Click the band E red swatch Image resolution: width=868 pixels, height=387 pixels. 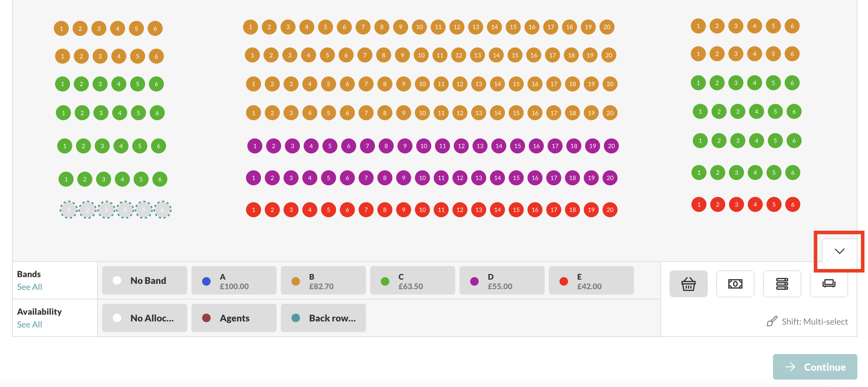pos(564,281)
